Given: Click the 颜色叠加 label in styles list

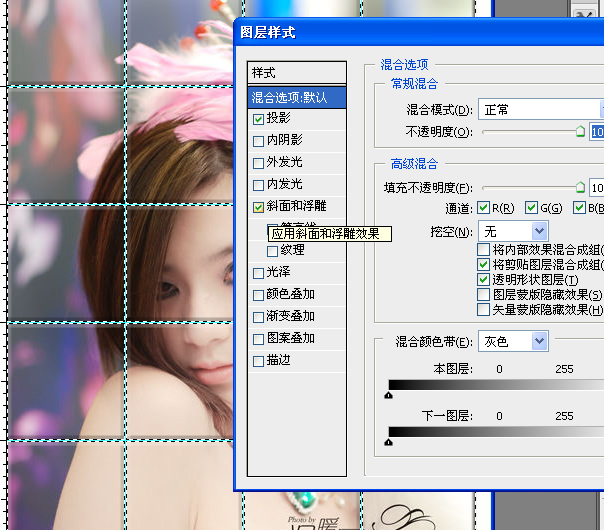Looking at the screenshot, I should pos(290,294).
